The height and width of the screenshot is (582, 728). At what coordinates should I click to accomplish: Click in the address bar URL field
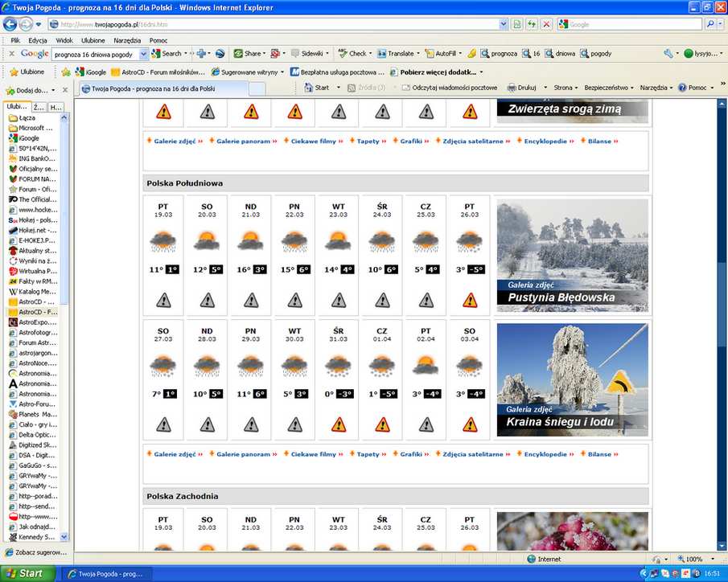[274, 24]
